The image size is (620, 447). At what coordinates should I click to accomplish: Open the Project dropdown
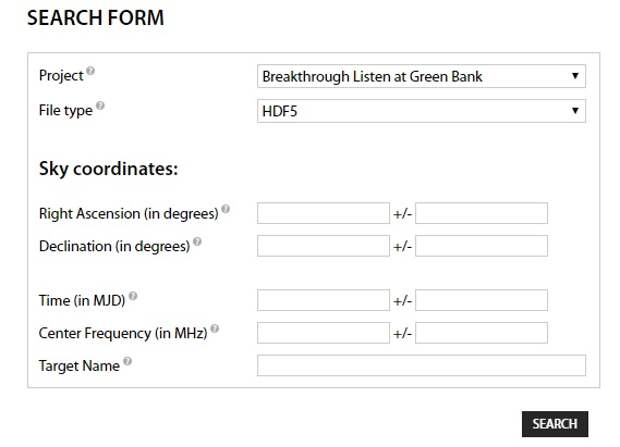(421, 76)
